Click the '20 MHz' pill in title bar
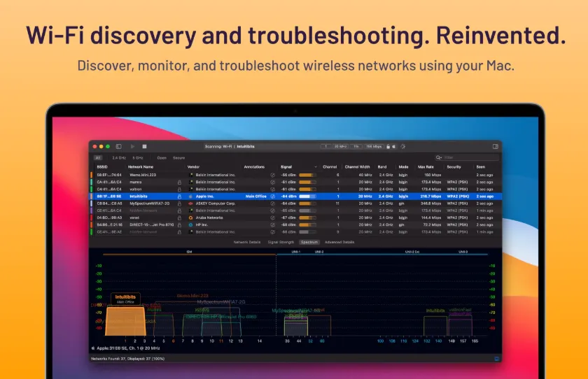The image size is (588, 379). 340,146
